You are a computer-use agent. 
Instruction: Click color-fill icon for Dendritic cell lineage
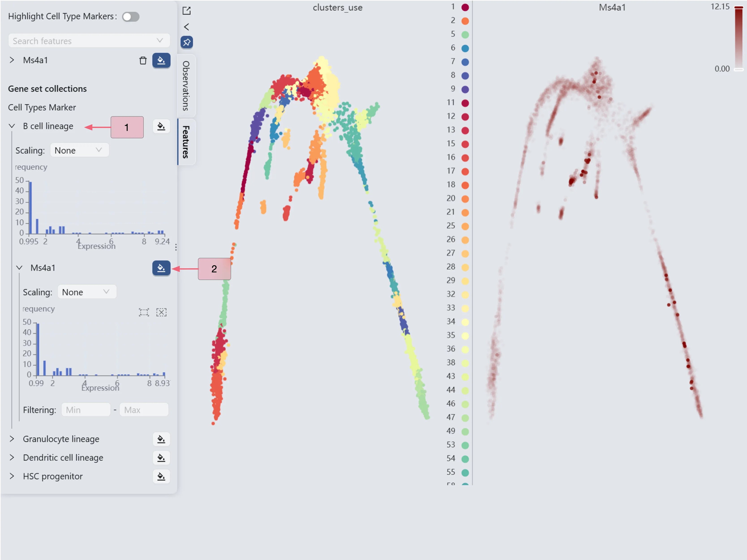161,458
